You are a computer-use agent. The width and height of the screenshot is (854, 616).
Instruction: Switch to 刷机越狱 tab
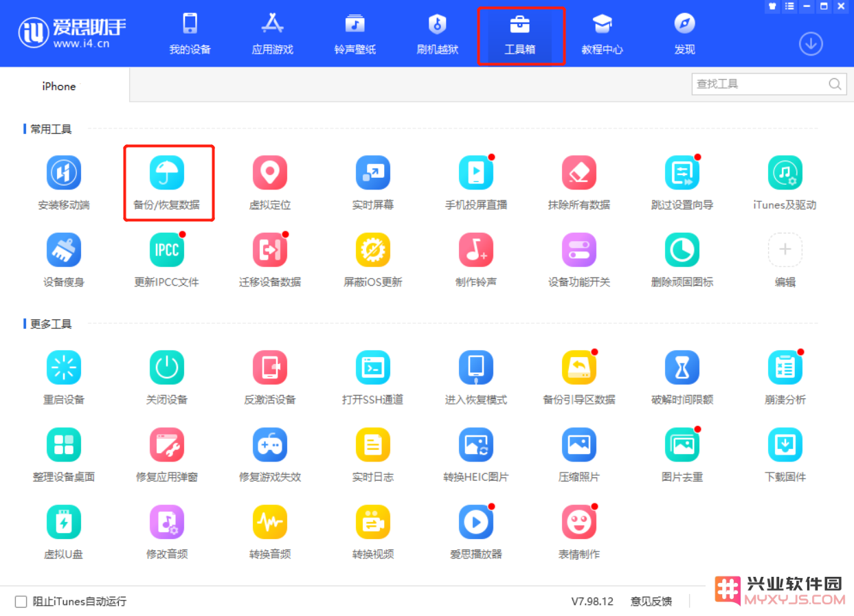(438, 34)
